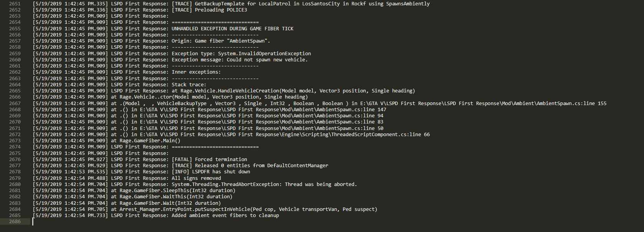644x232 pixels.
Task: Click the "System.InvalidOperationException" exception type text
Action: 264,54
